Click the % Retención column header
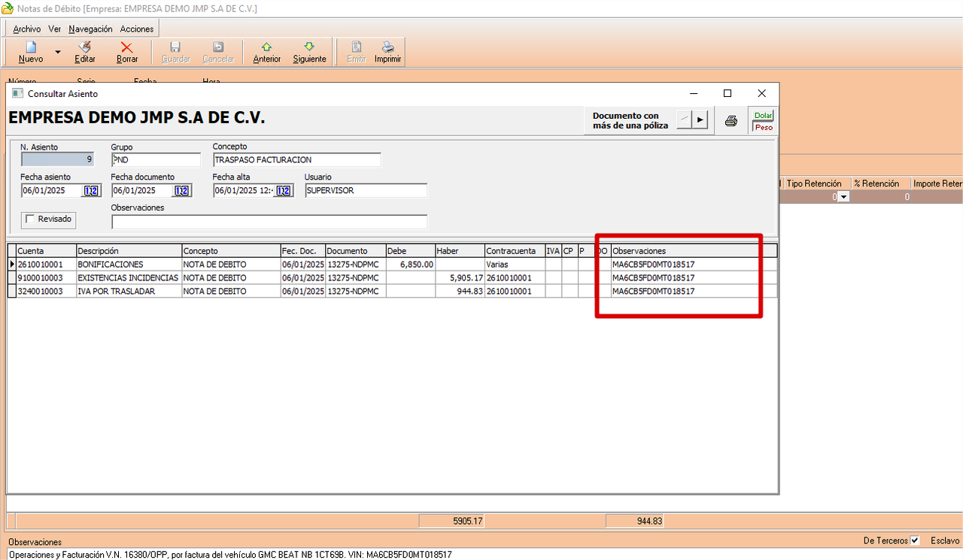963x560 pixels. coord(880,183)
